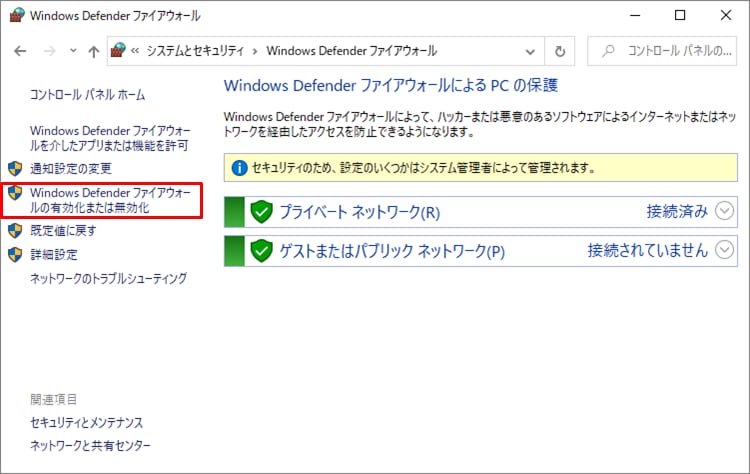Click the コントロール パネル search field
The width and height of the screenshot is (750, 474).
click(x=662, y=51)
